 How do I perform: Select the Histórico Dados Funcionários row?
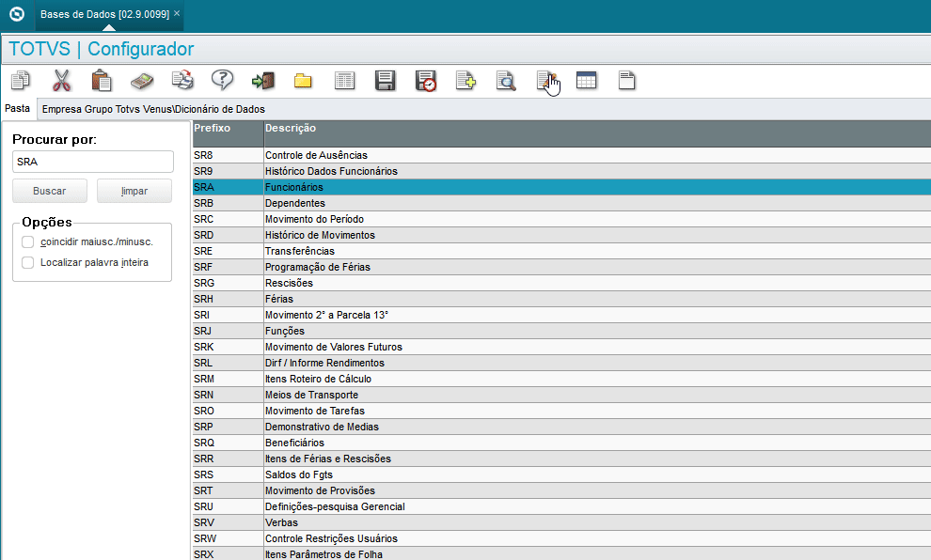[x=561, y=171]
